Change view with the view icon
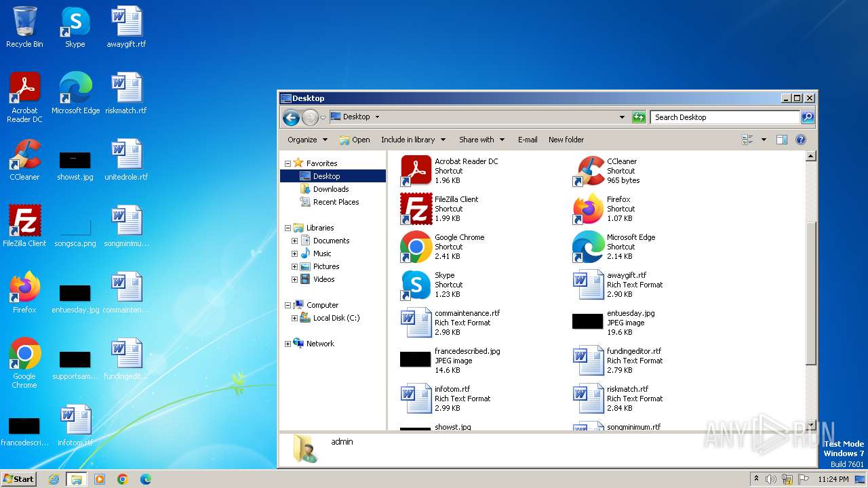Viewport: 868px width, 488px height. [x=747, y=140]
